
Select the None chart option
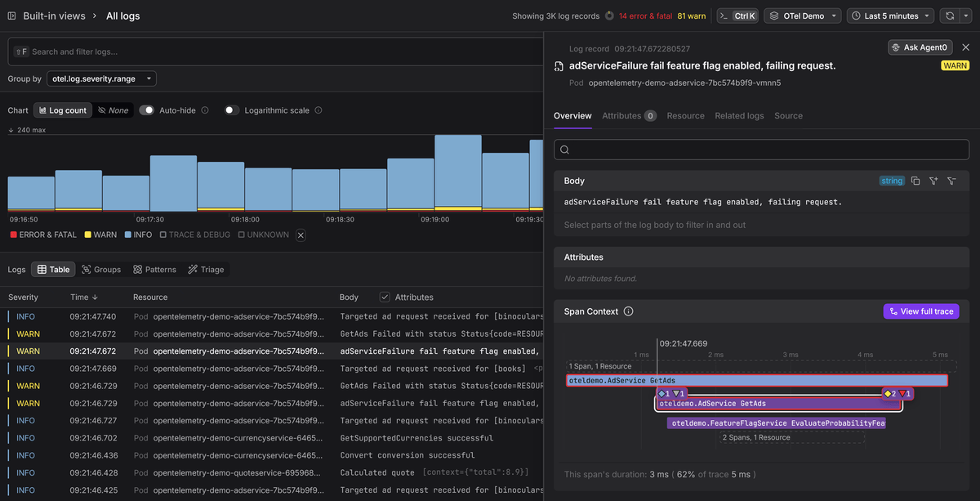point(113,110)
